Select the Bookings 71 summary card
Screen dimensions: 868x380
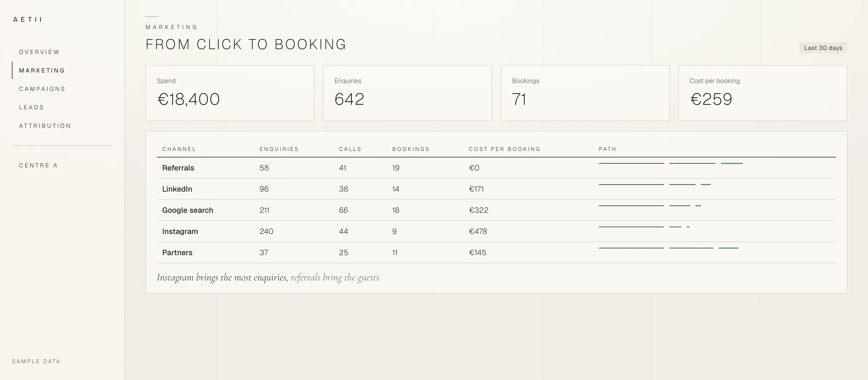click(x=585, y=93)
